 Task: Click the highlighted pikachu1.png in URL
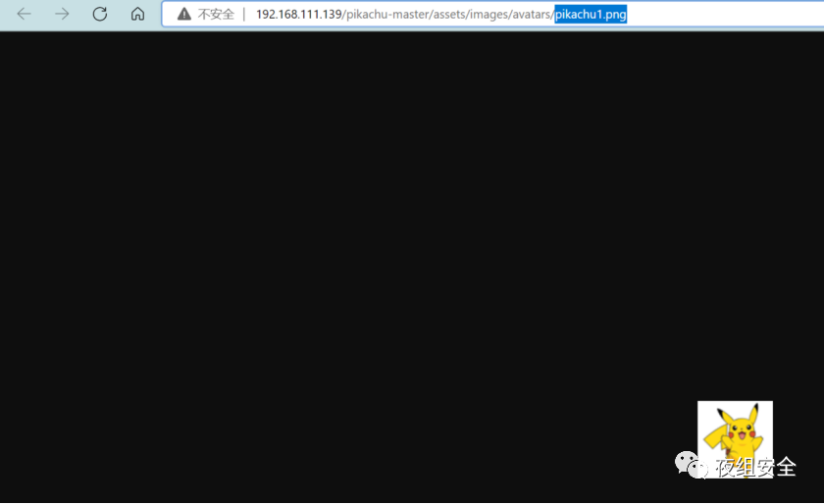tap(591, 14)
